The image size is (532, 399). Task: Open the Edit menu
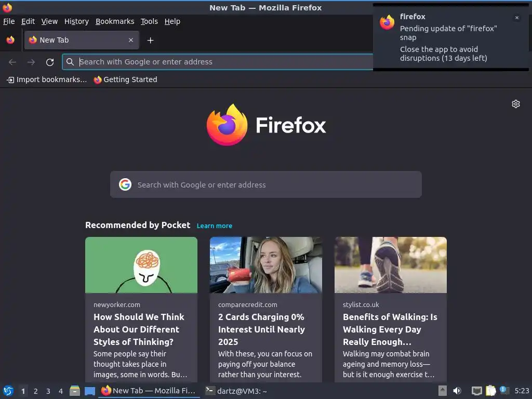click(x=28, y=21)
